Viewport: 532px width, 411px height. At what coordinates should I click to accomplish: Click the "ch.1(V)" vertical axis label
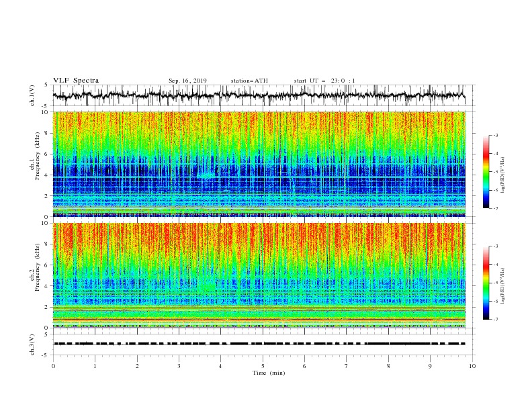(x=32, y=95)
